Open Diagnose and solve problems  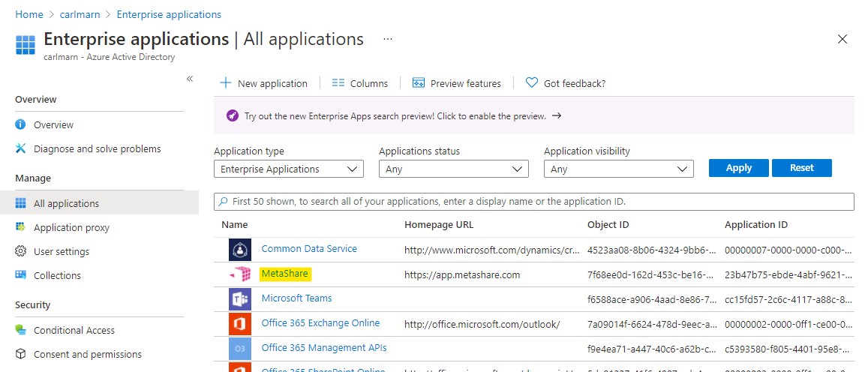99,148
